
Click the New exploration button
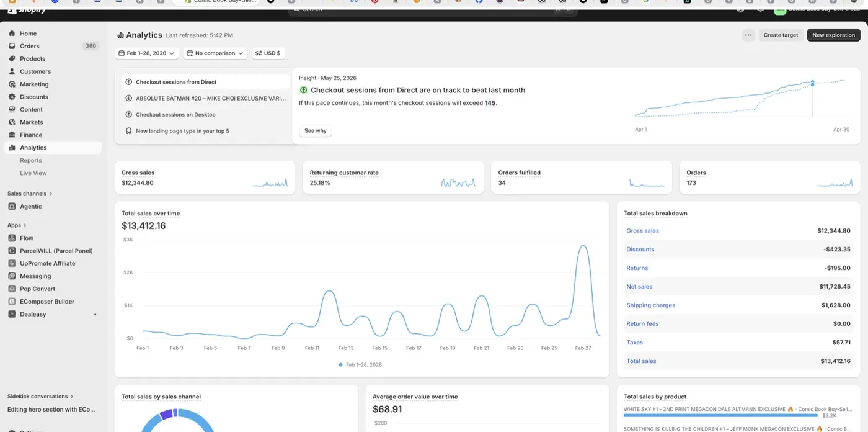point(833,35)
